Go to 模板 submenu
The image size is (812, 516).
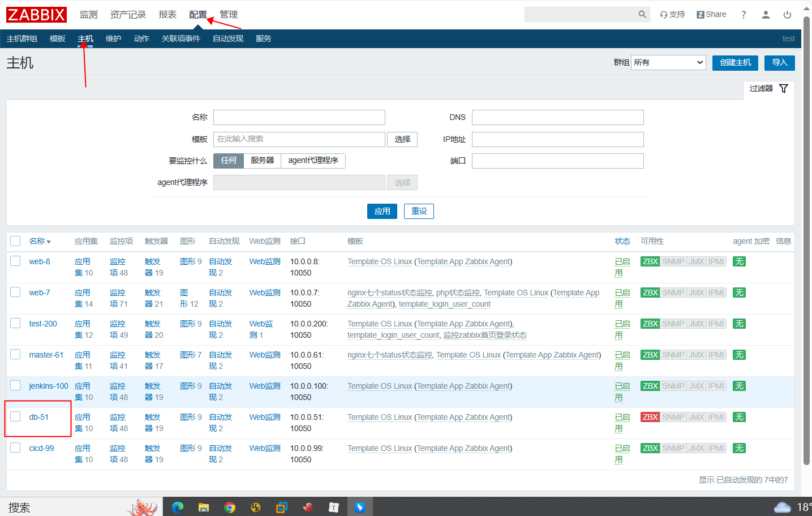(x=58, y=38)
